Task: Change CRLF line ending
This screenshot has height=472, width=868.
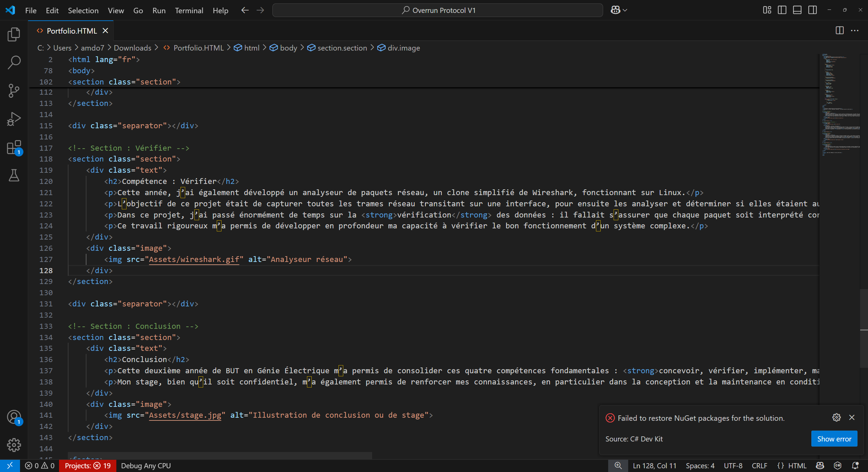Action: [x=759, y=466]
